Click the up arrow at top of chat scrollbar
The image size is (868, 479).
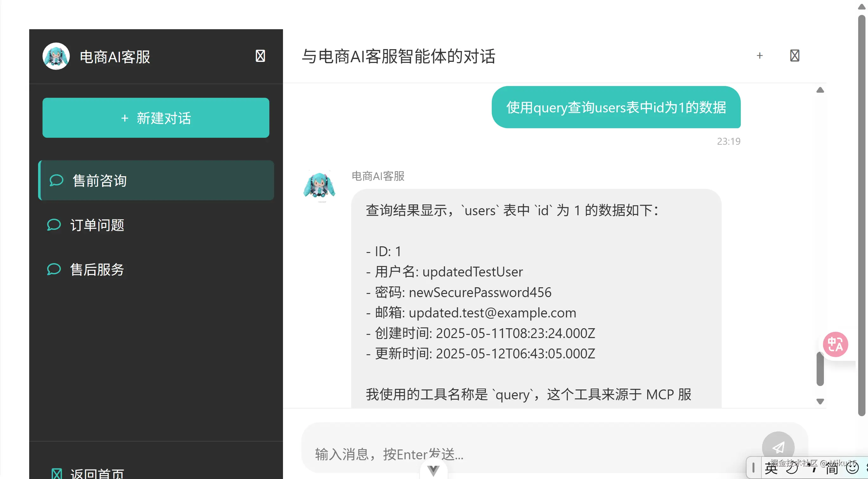point(820,90)
